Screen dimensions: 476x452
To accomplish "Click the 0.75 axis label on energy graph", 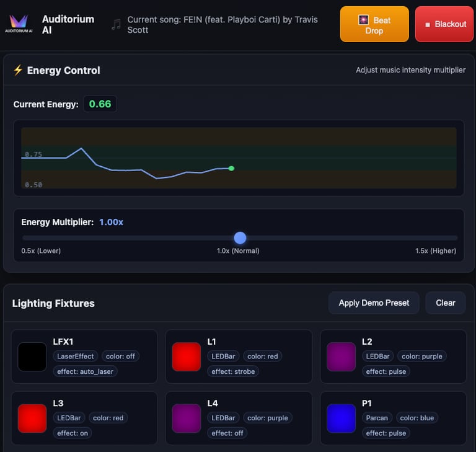I will pyautogui.click(x=33, y=154).
